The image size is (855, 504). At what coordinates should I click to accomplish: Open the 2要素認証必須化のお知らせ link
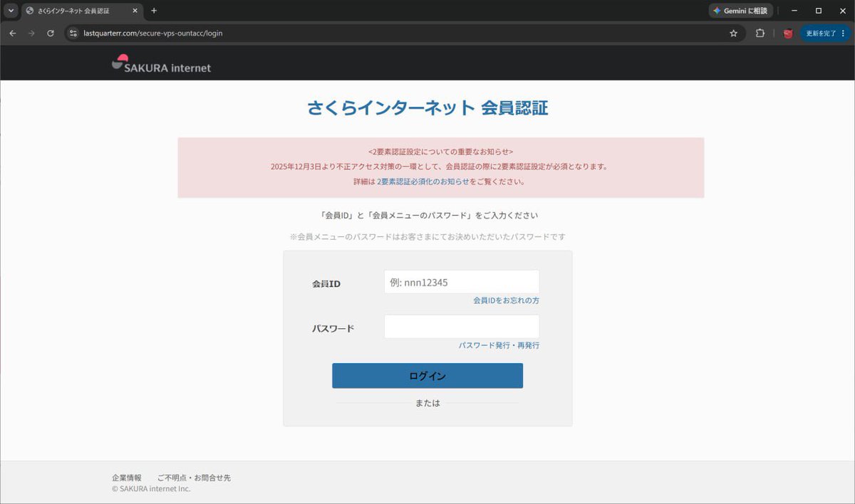pos(423,182)
